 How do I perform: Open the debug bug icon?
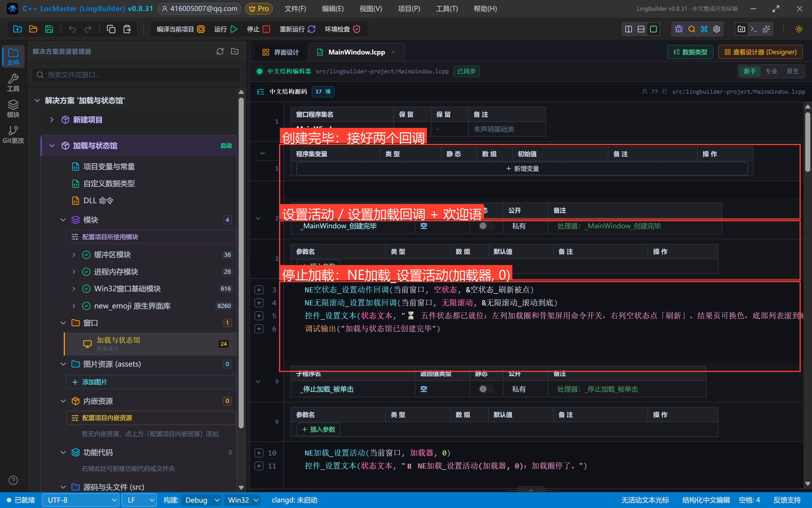679,29
